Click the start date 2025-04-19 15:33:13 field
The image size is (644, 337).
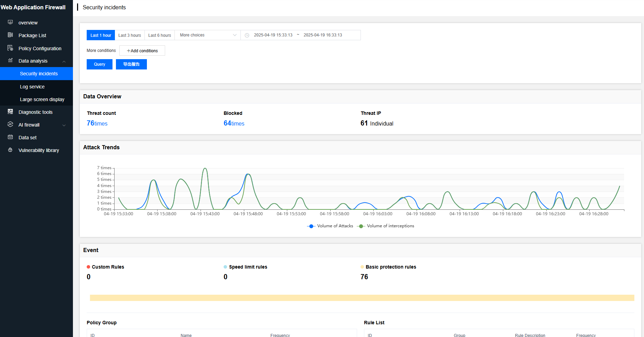pyautogui.click(x=273, y=35)
